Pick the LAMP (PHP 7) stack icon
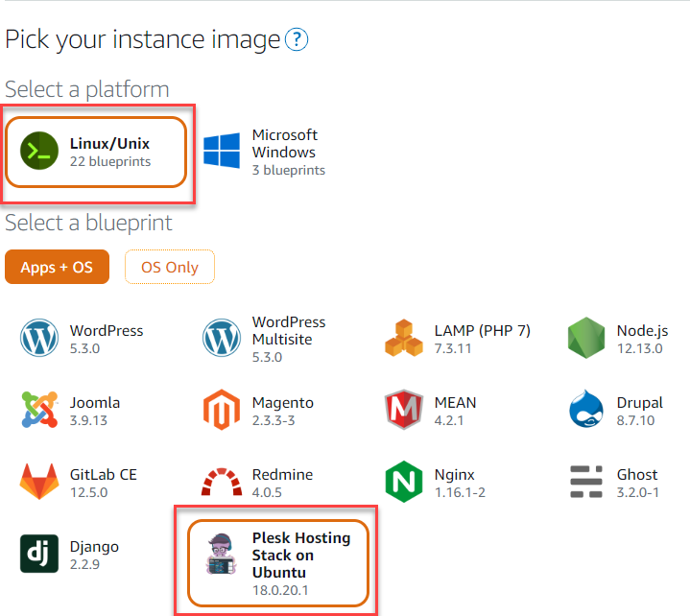 point(404,338)
